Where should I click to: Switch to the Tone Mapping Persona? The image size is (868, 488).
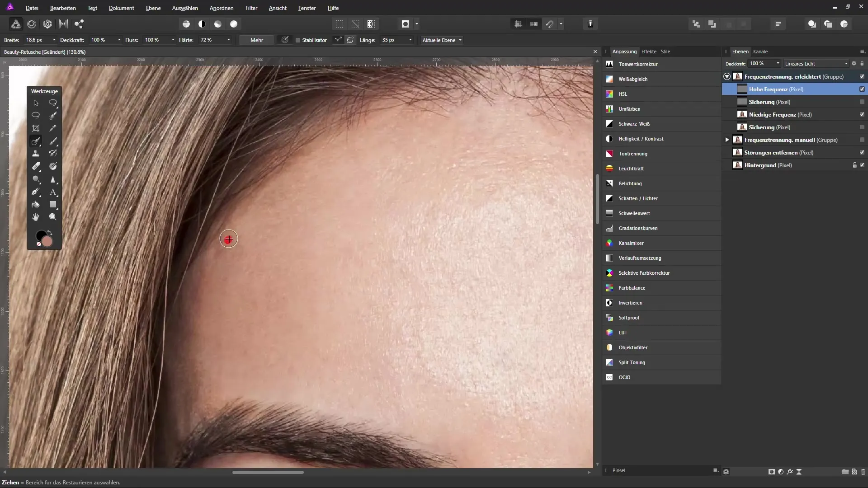[63, 24]
